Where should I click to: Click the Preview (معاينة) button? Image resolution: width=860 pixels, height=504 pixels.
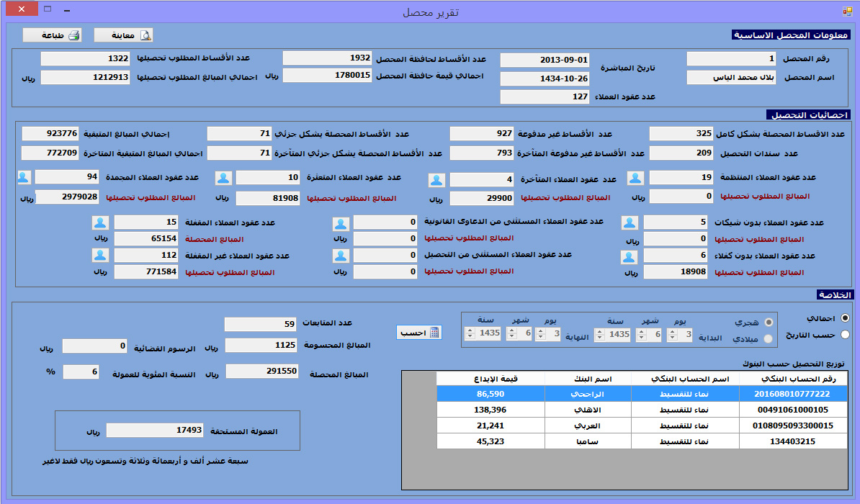tap(123, 35)
